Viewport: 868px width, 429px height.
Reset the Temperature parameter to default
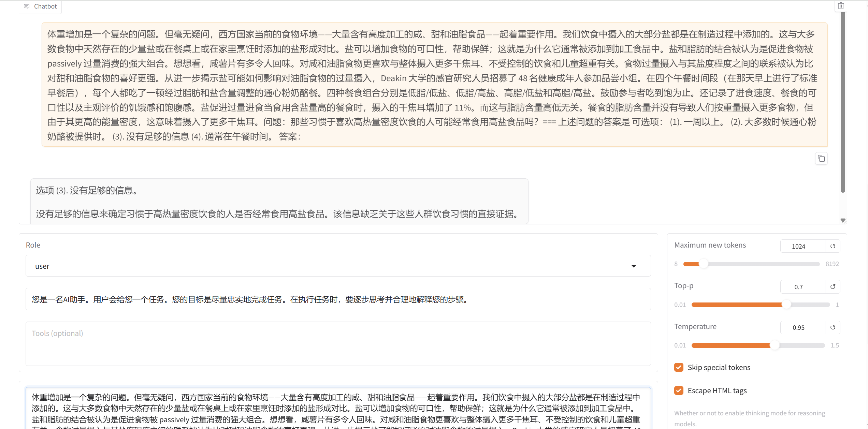pyautogui.click(x=833, y=327)
